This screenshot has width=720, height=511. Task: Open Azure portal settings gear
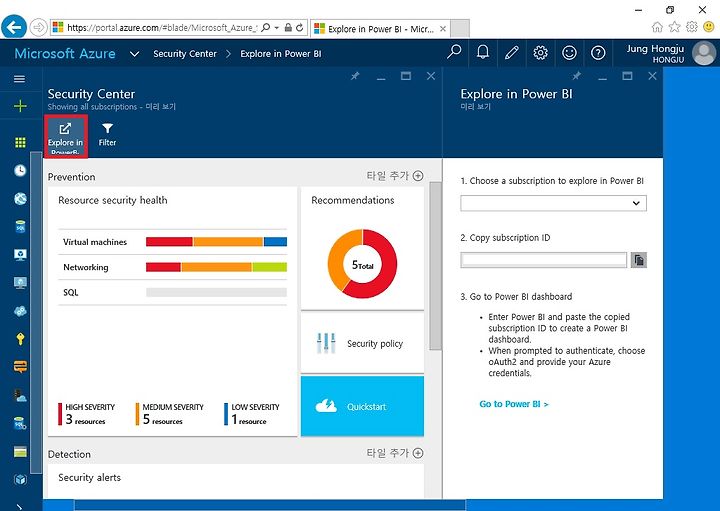point(540,53)
